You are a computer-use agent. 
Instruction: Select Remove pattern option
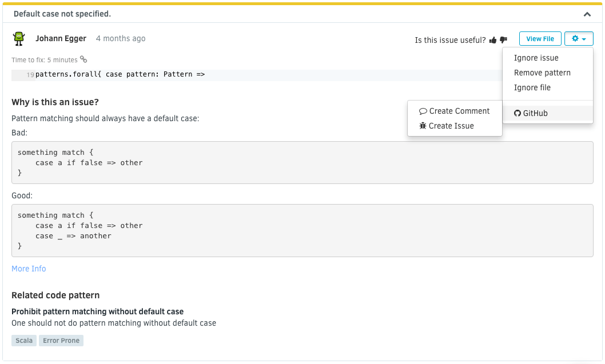[x=542, y=73]
